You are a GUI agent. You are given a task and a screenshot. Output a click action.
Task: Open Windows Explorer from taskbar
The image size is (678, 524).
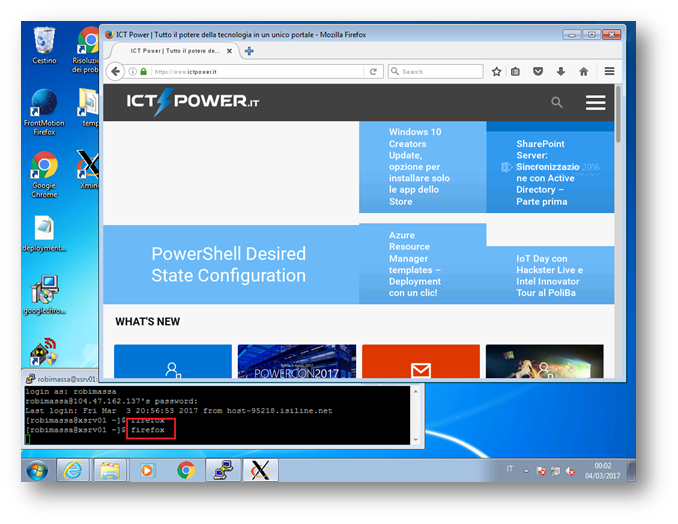tap(110, 470)
